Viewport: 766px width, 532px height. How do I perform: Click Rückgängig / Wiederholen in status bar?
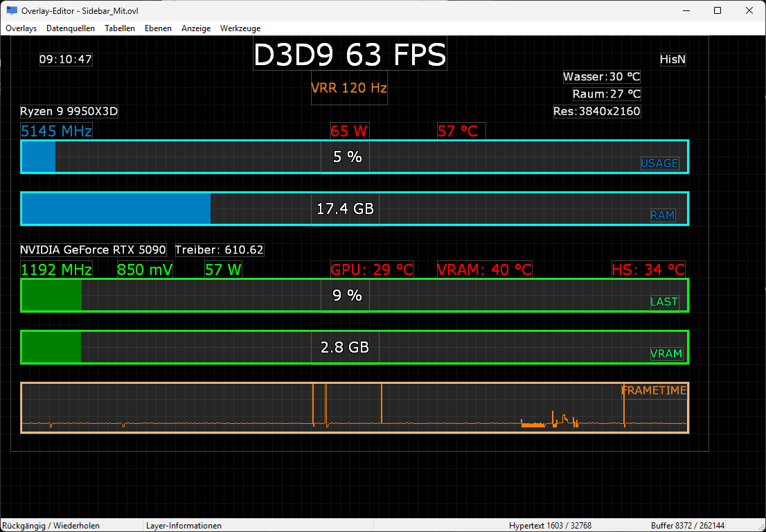coord(51,526)
